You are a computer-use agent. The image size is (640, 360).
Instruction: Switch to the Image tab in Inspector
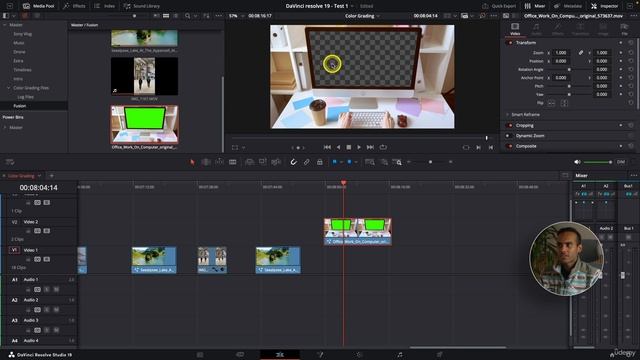point(603,29)
